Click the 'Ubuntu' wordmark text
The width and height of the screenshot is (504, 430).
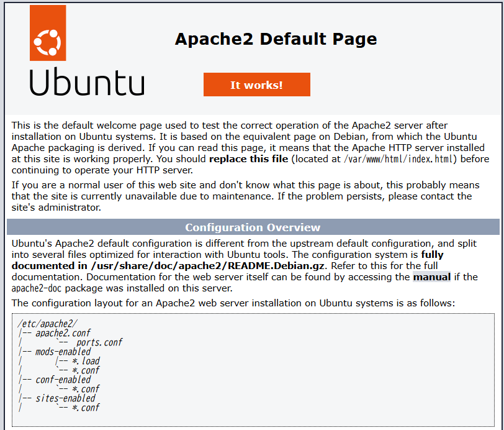click(87, 82)
